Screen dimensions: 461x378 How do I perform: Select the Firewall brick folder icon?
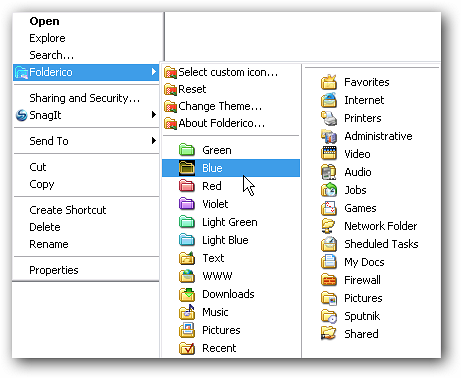click(329, 280)
